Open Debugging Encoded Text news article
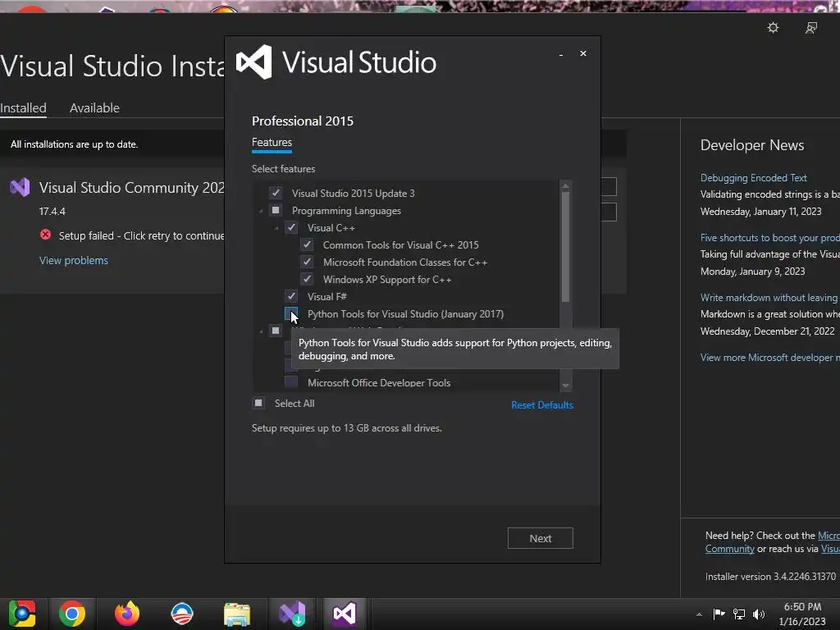The image size is (840, 630). [753, 178]
